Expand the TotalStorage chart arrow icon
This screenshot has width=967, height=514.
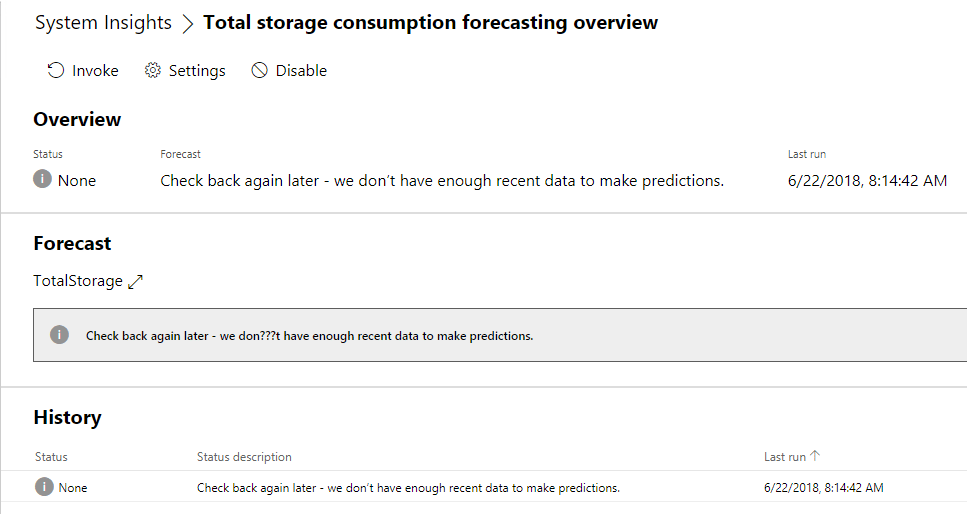(136, 282)
